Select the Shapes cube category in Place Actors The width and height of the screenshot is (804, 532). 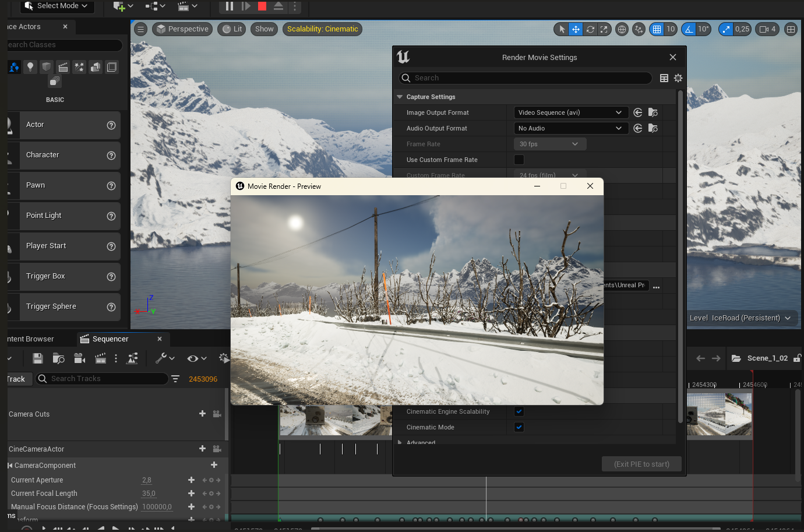[47, 67]
